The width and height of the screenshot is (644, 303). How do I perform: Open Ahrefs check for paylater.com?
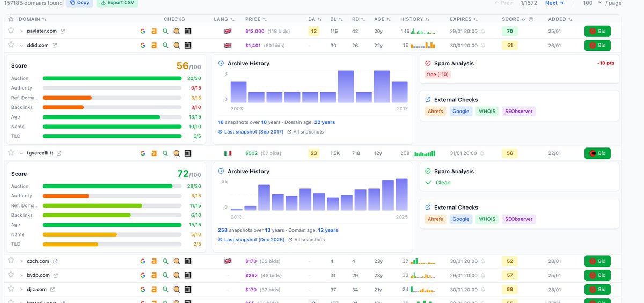[x=154, y=31]
